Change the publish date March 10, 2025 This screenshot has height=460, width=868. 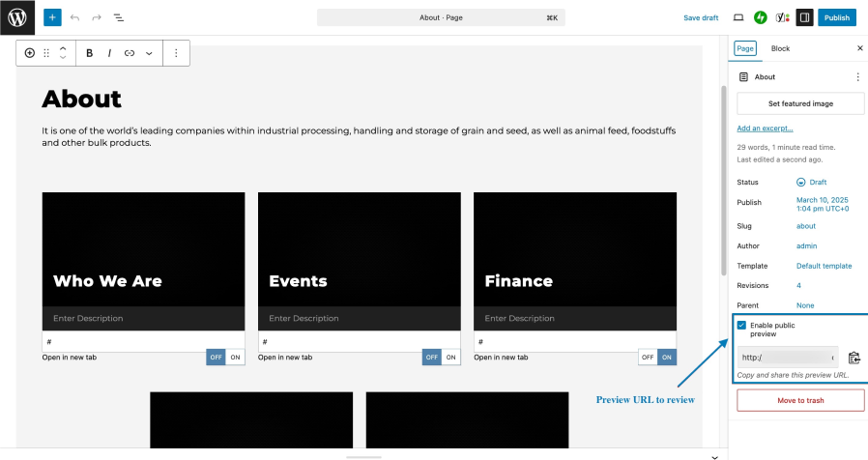pyautogui.click(x=823, y=204)
